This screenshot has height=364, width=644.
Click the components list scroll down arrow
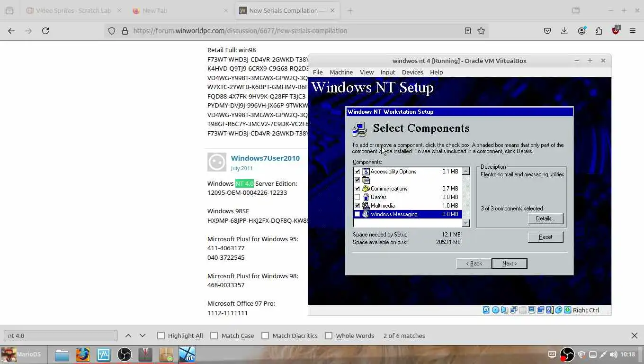[466, 223]
